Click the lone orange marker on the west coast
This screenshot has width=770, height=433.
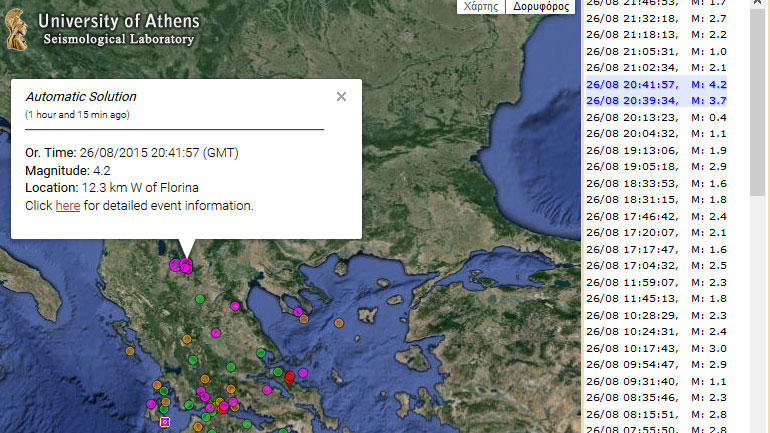(x=129, y=351)
